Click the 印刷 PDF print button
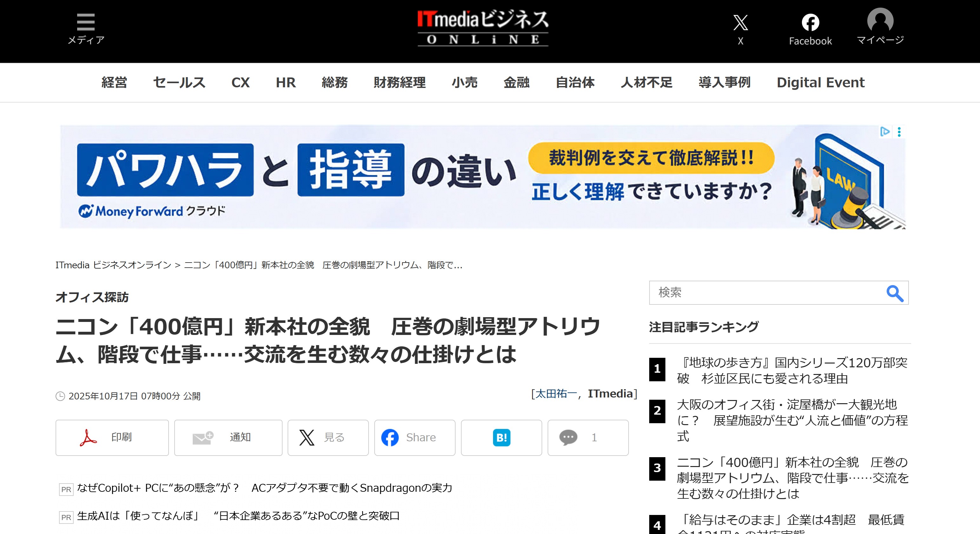The width and height of the screenshot is (980, 534). point(112,437)
